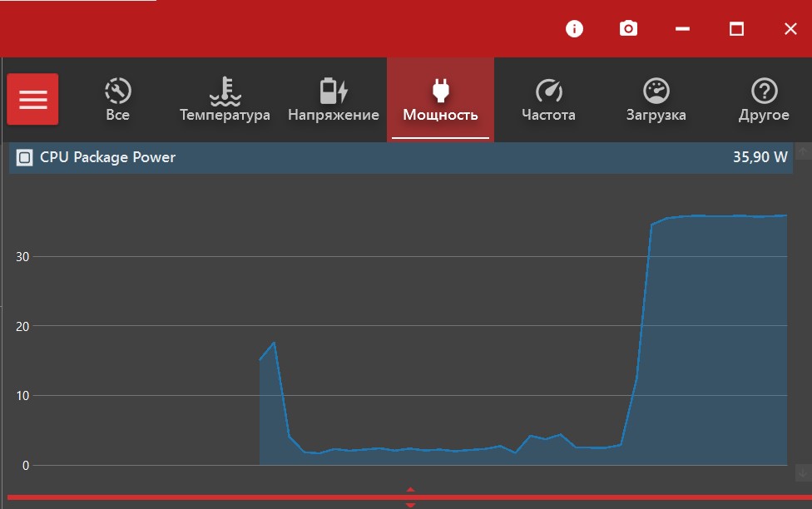The height and width of the screenshot is (509, 812).
Task: Open the red hamburger menu
Action: coord(32,99)
